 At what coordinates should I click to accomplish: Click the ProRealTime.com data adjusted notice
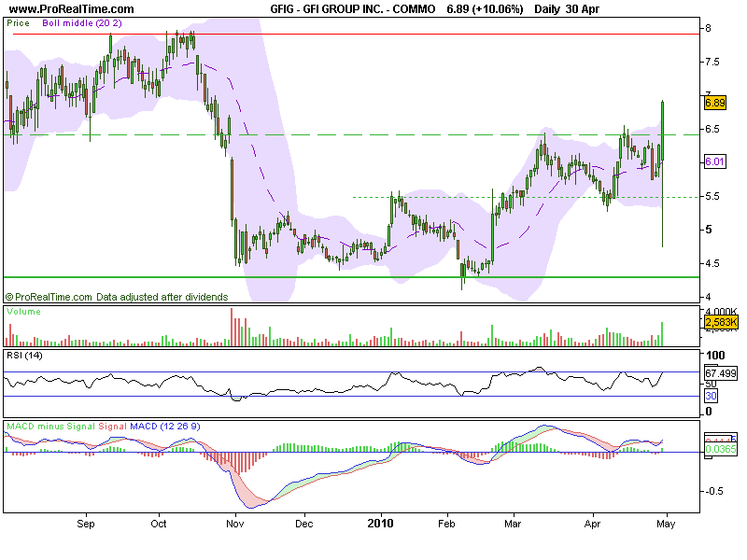coord(117,297)
